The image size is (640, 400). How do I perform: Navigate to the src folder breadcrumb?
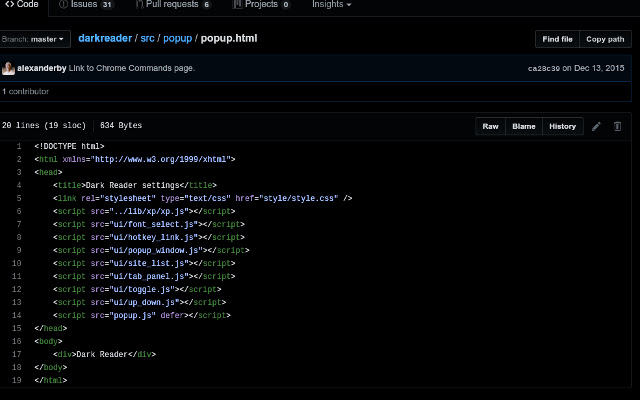tap(147, 39)
